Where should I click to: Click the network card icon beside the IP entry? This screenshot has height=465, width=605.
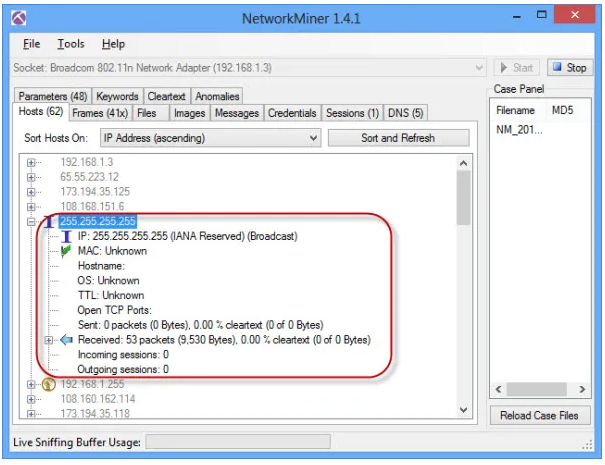(67, 236)
